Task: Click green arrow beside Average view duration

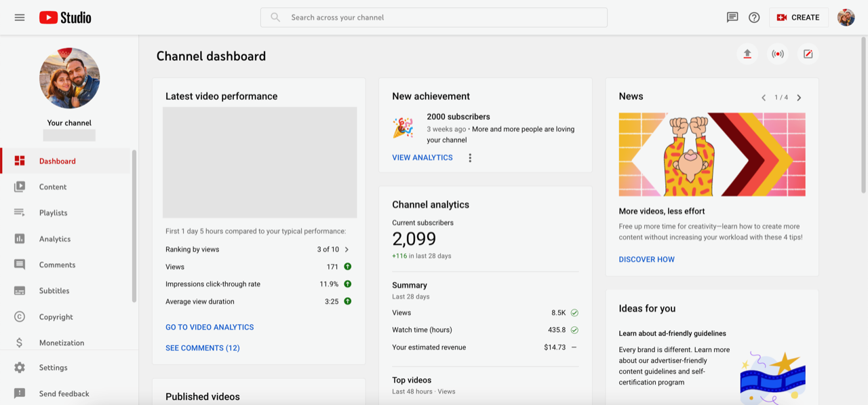Action: pyautogui.click(x=348, y=301)
